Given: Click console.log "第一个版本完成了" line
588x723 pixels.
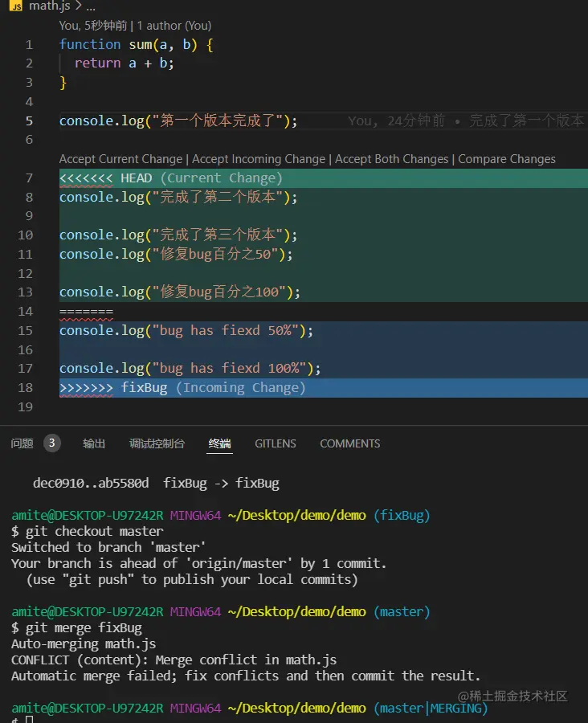Looking at the screenshot, I should (178, 120).
